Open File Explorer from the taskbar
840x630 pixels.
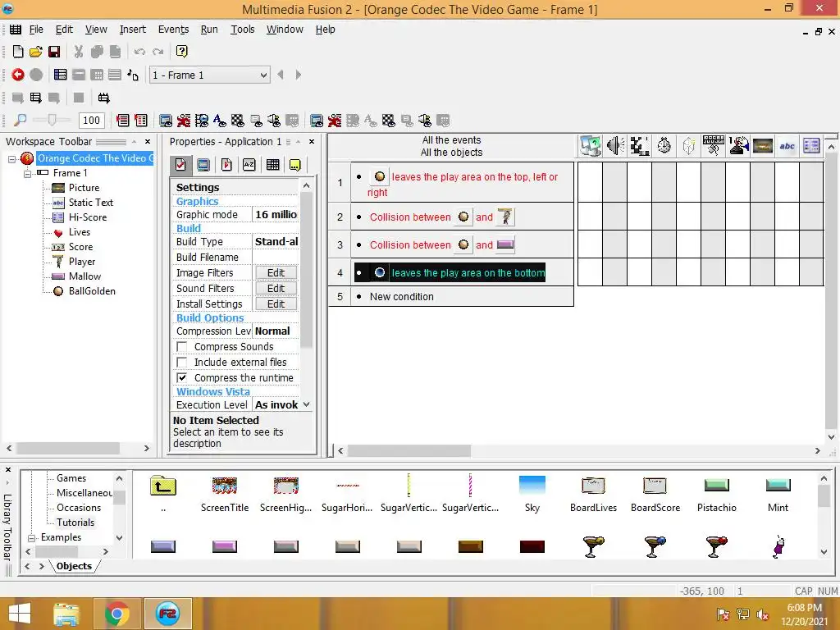tap(66, 614)
